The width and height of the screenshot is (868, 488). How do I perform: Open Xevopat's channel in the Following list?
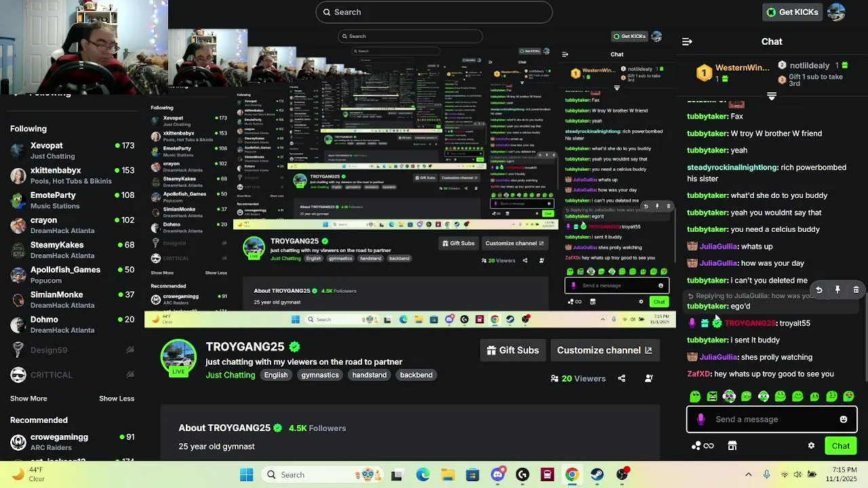point(73,150)
